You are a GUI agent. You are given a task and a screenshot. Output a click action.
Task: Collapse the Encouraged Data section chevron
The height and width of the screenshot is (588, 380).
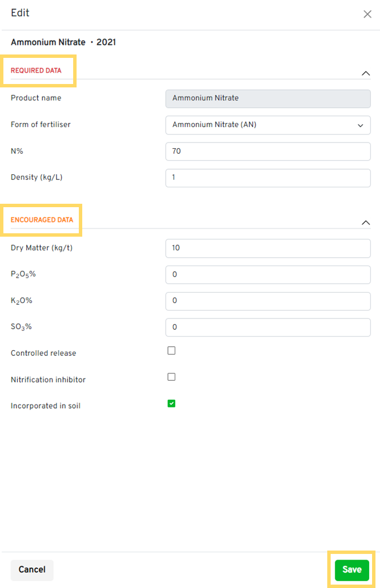[366, 223]
